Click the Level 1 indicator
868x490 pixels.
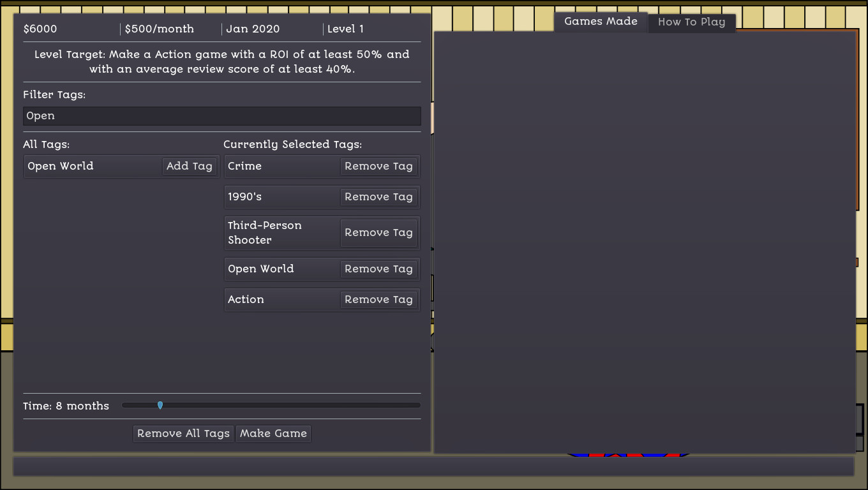[345, 29]
